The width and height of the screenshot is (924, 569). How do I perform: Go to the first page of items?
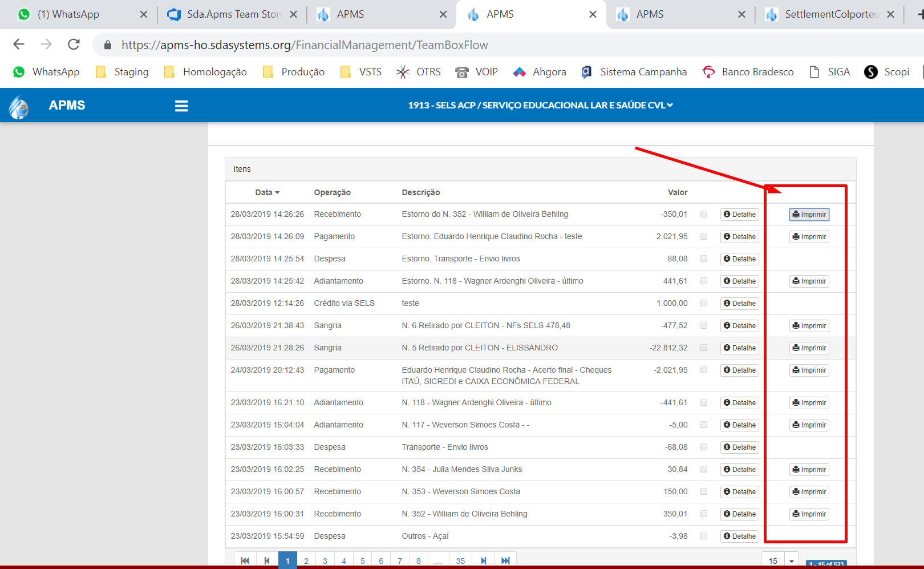pyautogui.click(x=245, y=560)
